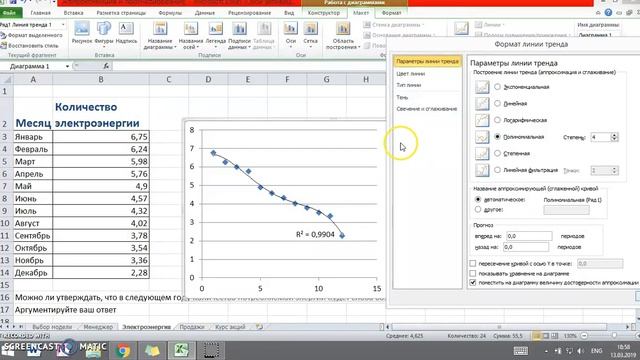
Task: Open the Название диаграммы chart title menu
Action: 160,36
